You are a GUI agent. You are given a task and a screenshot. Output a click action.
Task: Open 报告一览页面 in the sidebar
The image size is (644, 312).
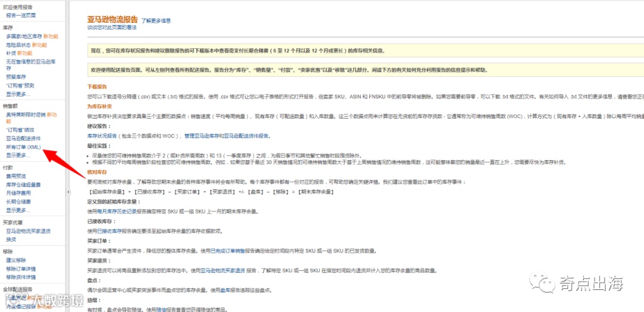click(x=21, y=15)
